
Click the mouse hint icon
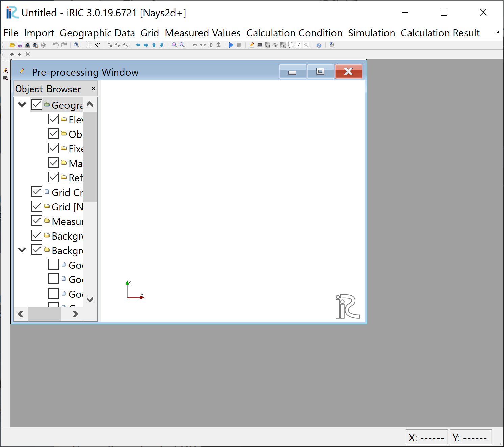[332, 45]
